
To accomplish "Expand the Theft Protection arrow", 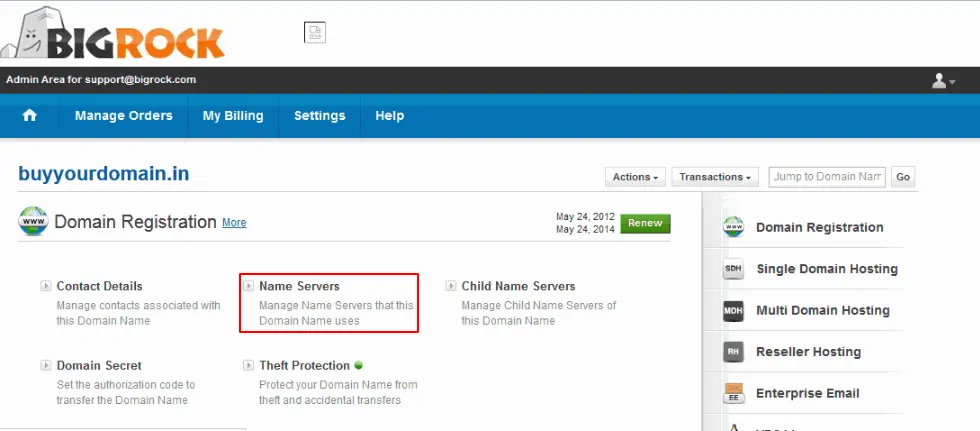I will point(248,365).
